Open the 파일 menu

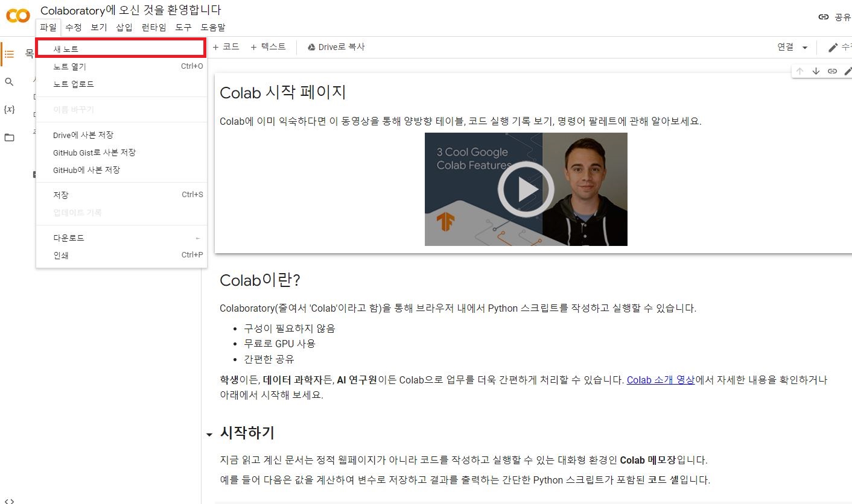tap(48, 27)
